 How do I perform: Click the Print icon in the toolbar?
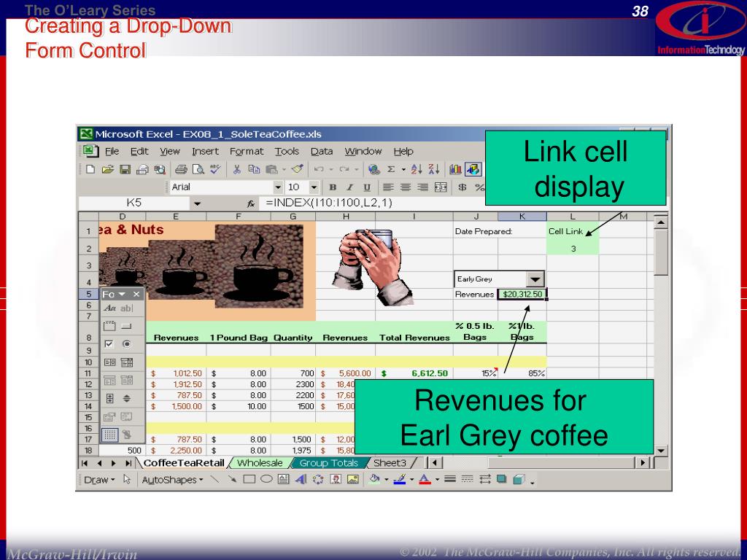click(181, 169)
